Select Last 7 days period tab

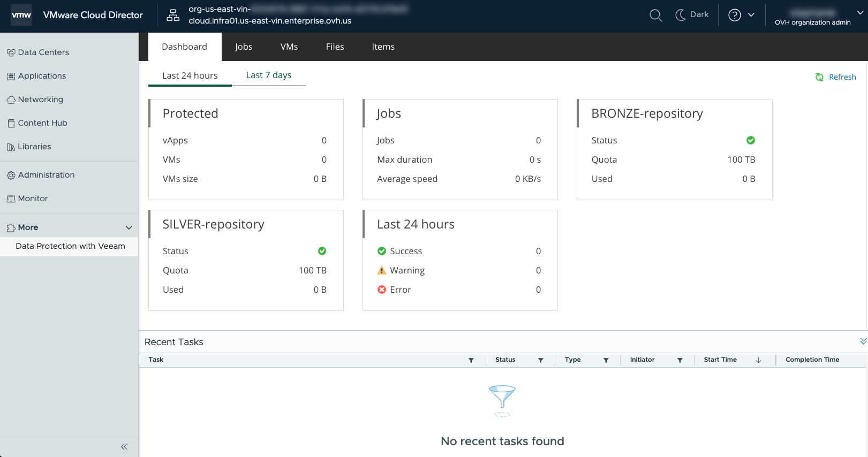pyautogui.click(x=269, y=75)
